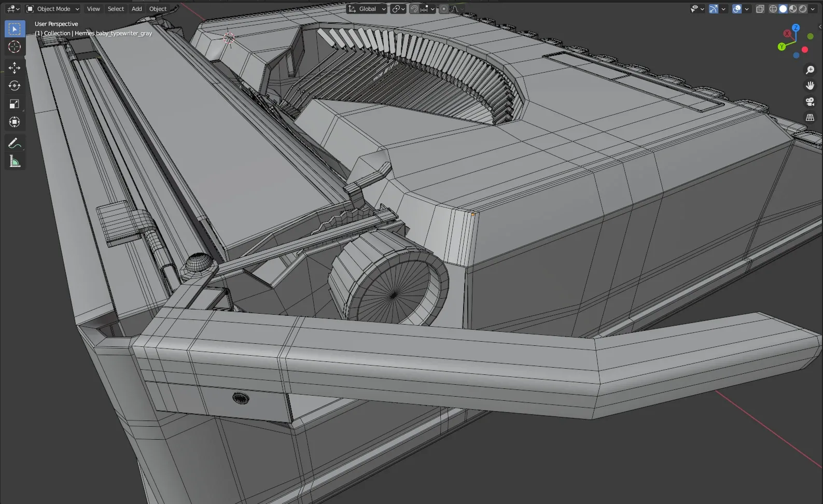Choose the Annotate tool
Viewport: 823px width, 504px height.
(15, 144)
